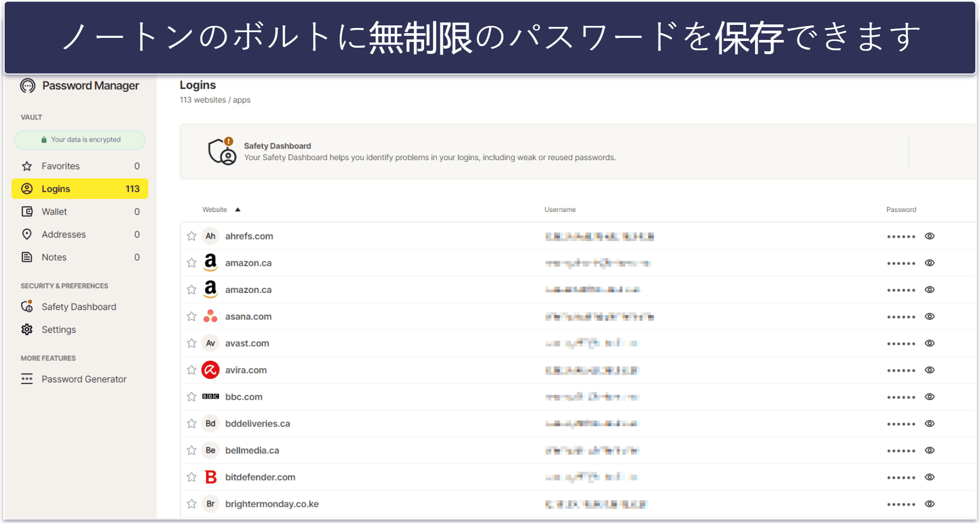Favorite bellmedia.ca with its star

191,450
